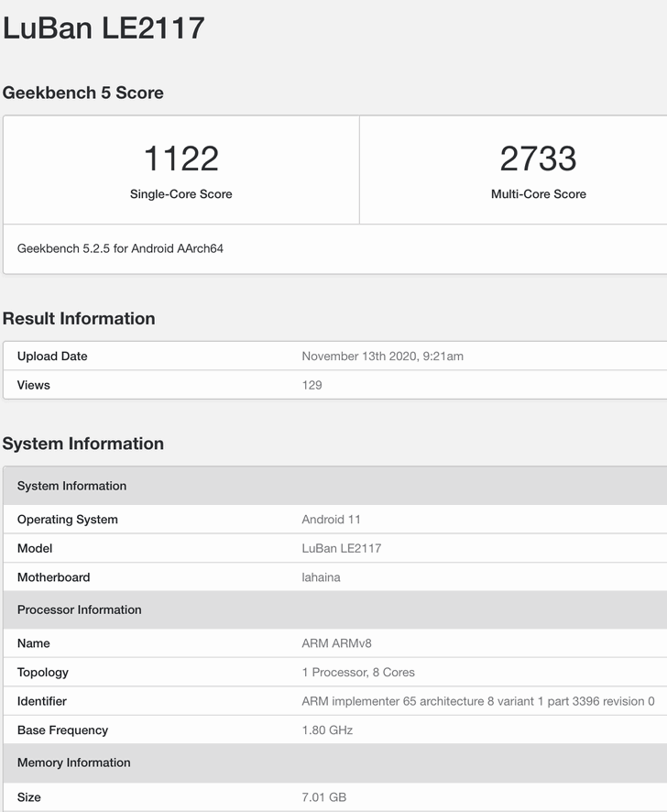
Task: Select the Geekbench 5 Score heading
Action: point(82,93)
